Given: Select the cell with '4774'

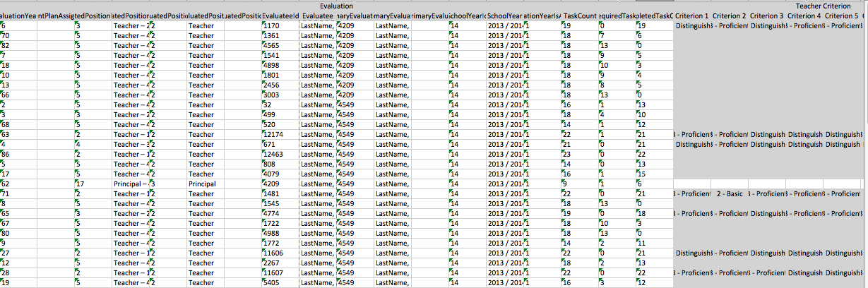Looking at the screenshot, I should click(x=280, y=213).
